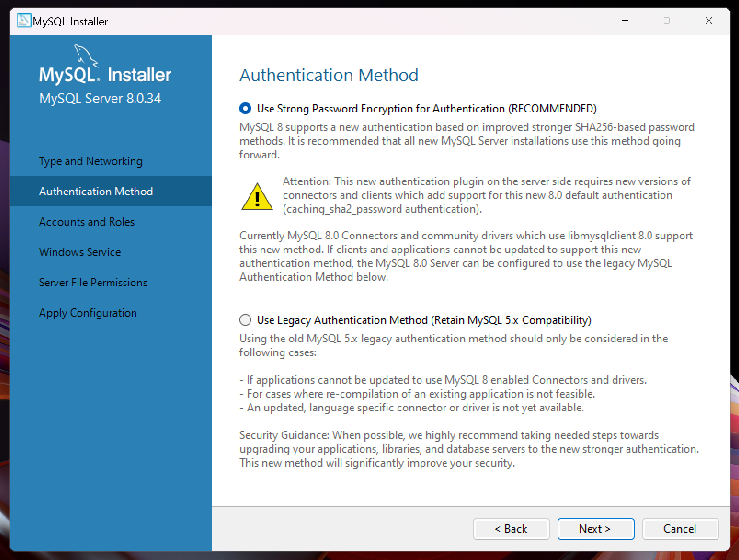739x560 pixels.
Task: Close the MySQL Installer window
Action: (709, 21)
